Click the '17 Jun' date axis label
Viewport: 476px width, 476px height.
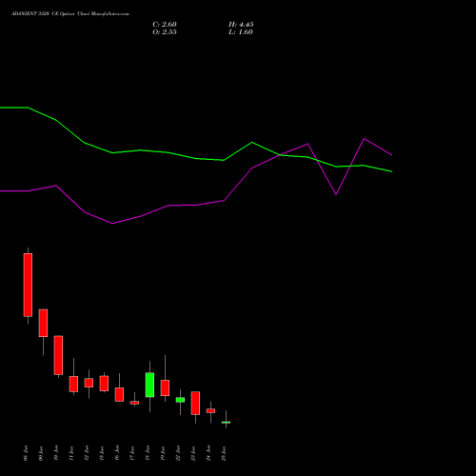[x=132, y=453]
